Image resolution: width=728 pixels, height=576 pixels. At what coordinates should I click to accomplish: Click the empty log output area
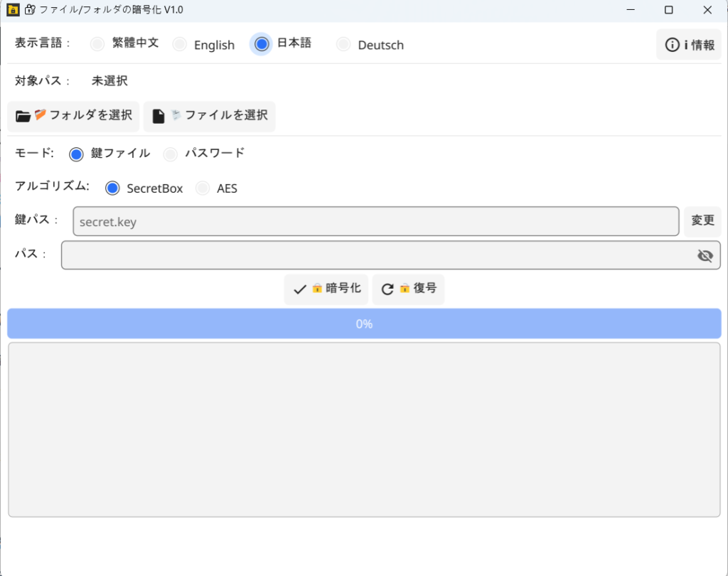[364, 430]
